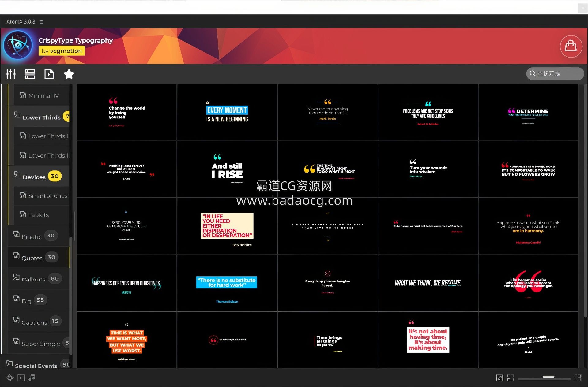
Task: Select 'PROBLEMS ARE NOT STOP SIGNS' preset
Action: (428, 113)
